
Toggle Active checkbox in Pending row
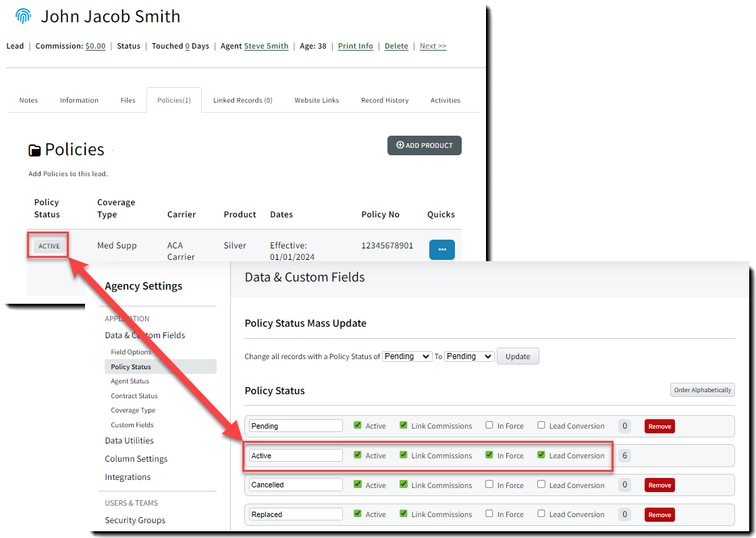357,425
